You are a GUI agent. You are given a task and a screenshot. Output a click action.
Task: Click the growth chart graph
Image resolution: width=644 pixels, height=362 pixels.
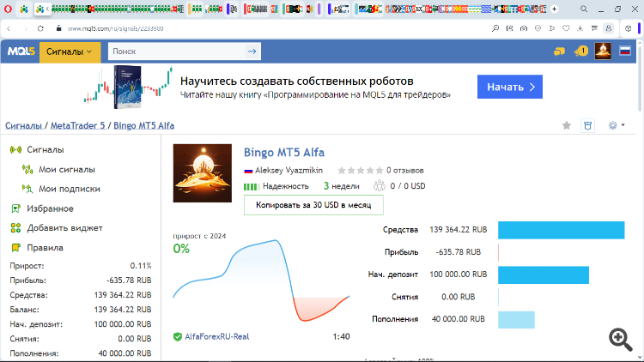coord(261,281)
